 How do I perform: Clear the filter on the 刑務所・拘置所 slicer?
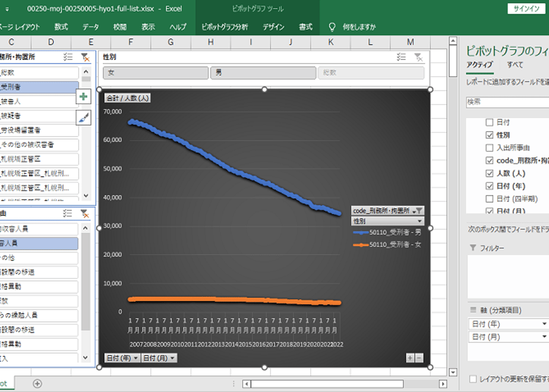(x=85, y=57)
